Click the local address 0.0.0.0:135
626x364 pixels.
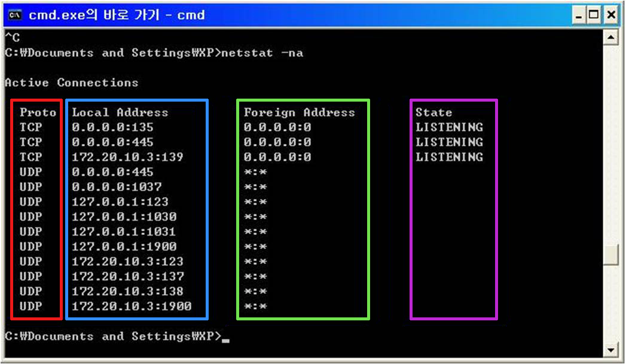coord(112,127)
